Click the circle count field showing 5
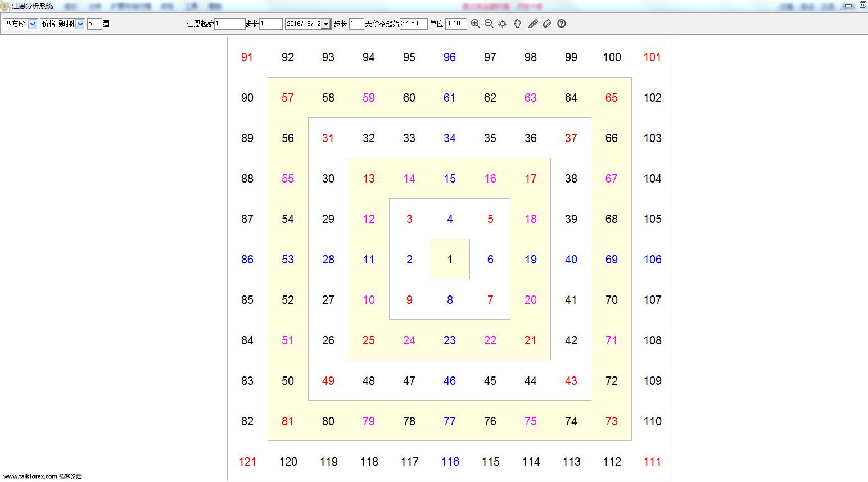Viewport: 868px width, 482px height. coord(94,24)
